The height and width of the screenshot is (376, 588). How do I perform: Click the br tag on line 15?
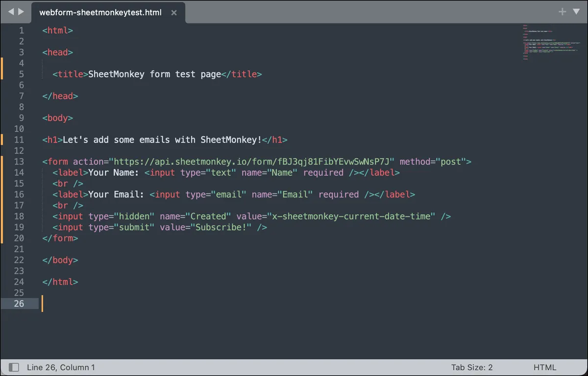68,184
